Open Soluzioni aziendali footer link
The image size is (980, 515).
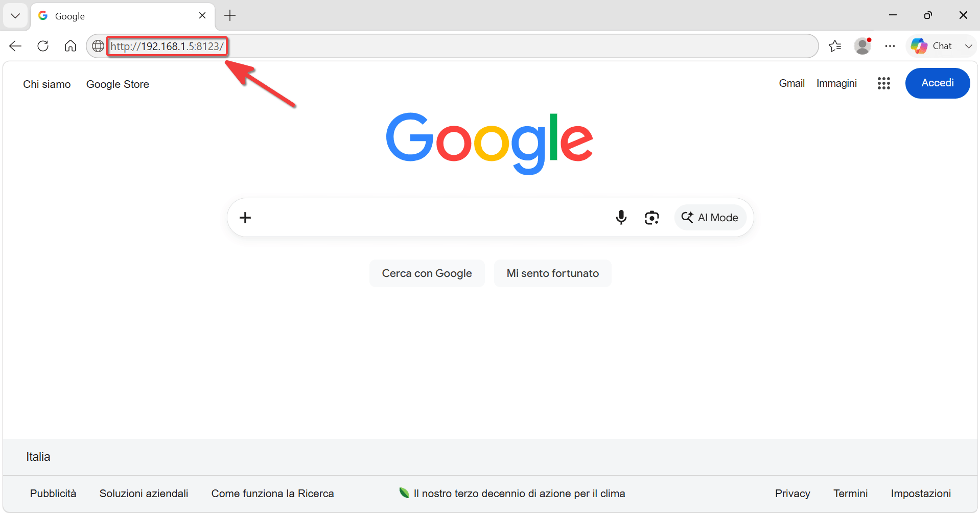144,494
